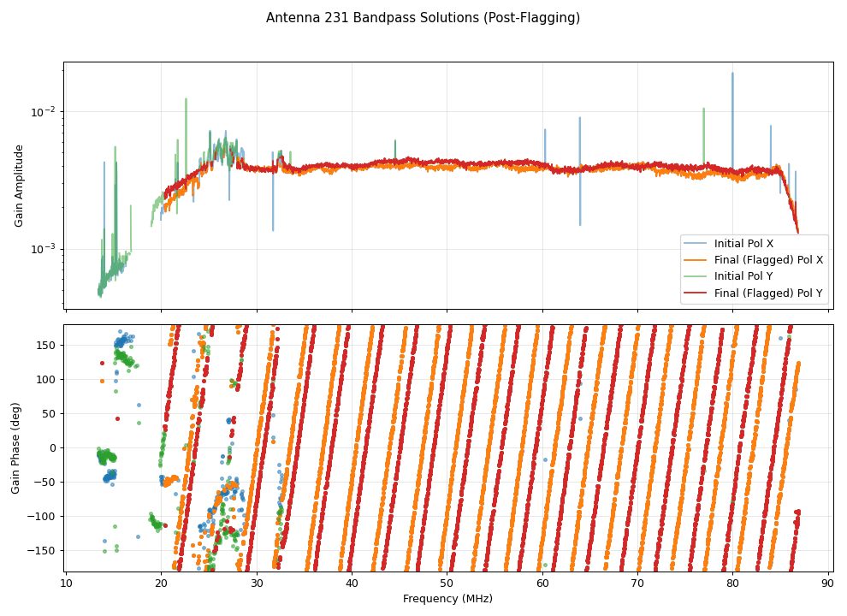Click the red line swatch in legend
This screenshot has height=616, width=847.
(x=697, y=293)
